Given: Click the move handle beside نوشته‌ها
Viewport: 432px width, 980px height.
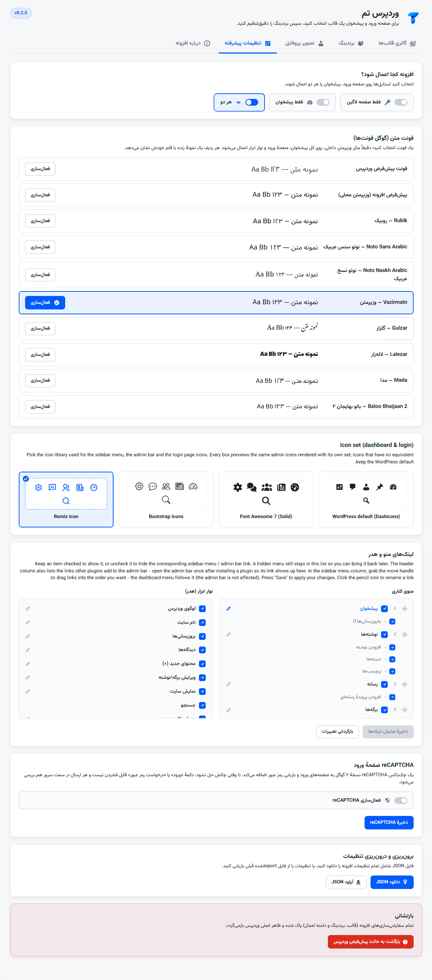Looking at the screenshot, I should pos(405,635).
